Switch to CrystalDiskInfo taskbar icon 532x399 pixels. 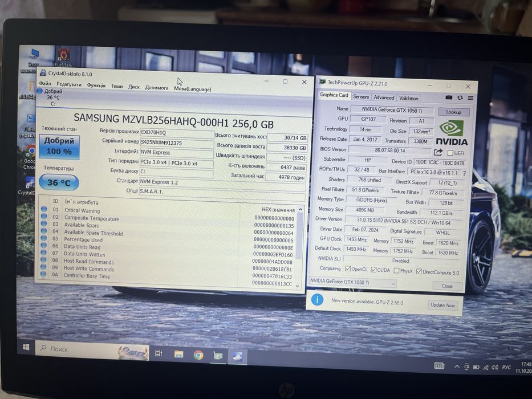pyautogui.click(x=237, y=356)
